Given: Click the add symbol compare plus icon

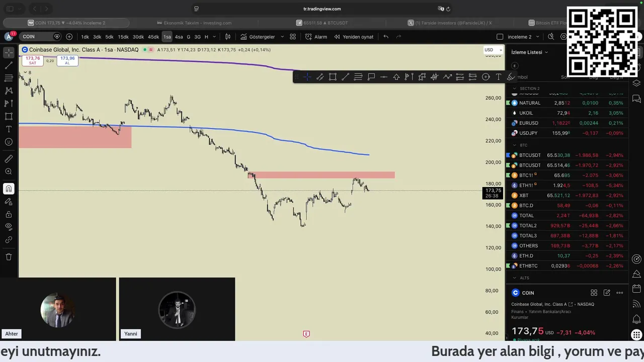Looking at the screenshot, I should [69, 37].
